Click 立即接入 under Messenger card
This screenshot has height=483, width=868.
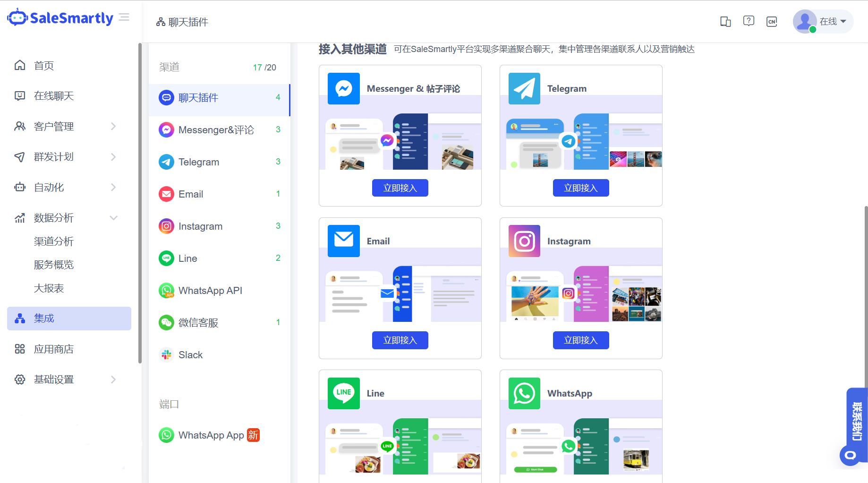click(x=400, y=188)
